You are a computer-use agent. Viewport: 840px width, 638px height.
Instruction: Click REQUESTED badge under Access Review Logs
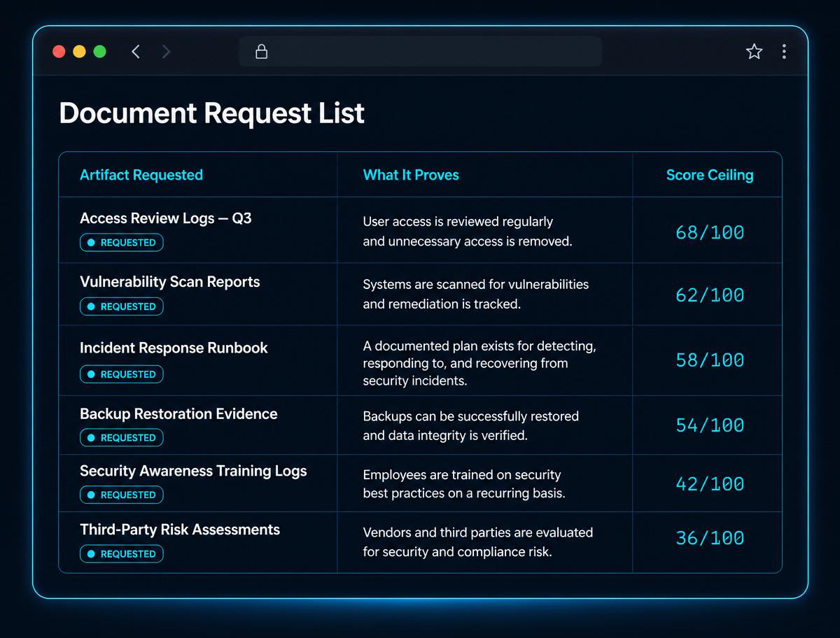[x=121, y=243]
